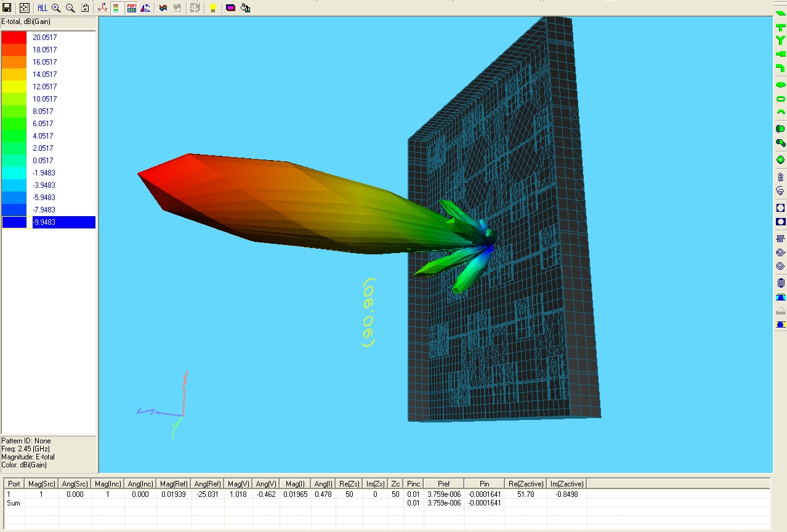
Task: Select the stepped line shape tool
Action: click(x=780, y=54)
